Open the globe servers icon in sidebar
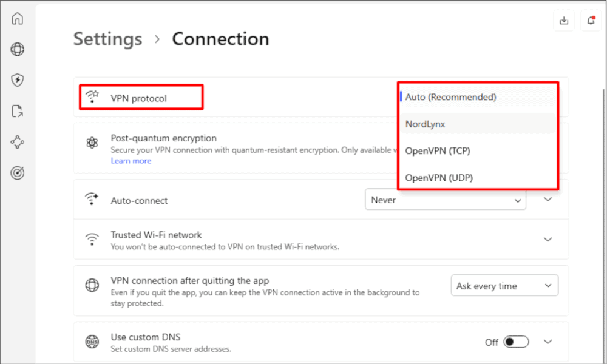The image size is (607, 364). pos(18,49)
